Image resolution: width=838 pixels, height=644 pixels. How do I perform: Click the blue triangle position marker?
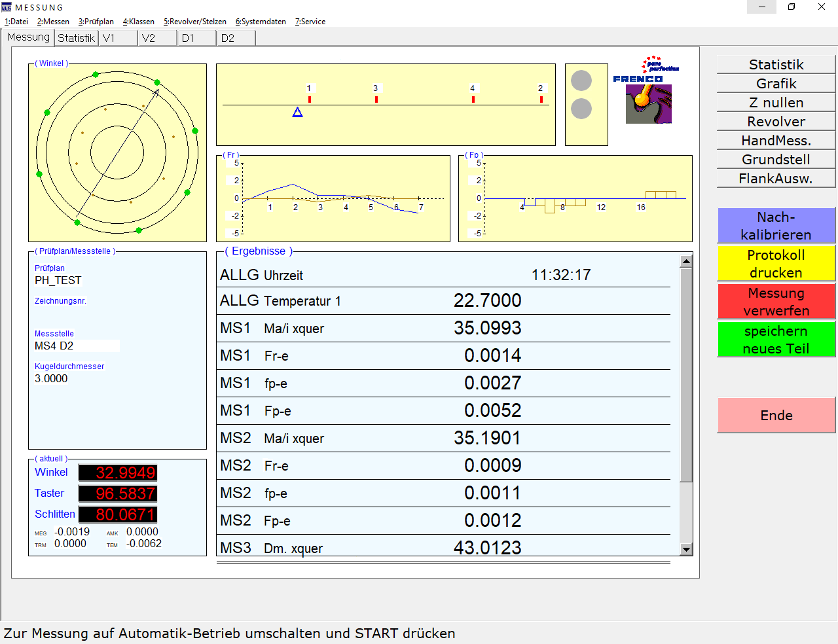click(297, 113)
